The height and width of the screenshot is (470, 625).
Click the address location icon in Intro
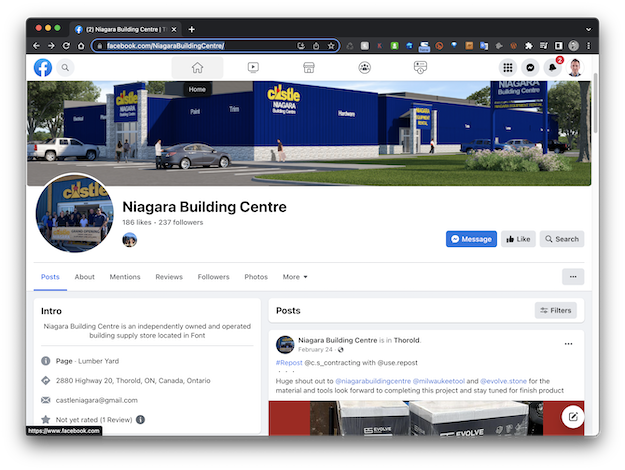point(46,380)
